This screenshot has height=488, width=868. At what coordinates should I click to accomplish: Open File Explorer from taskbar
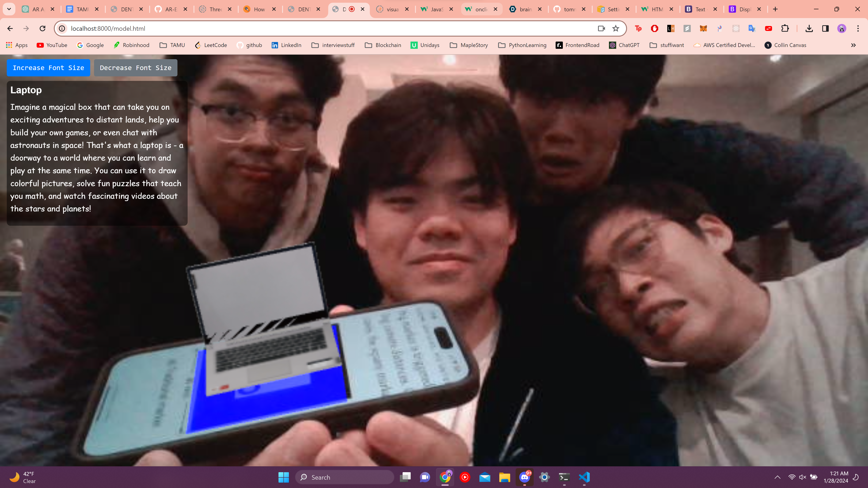coord(505,477)
